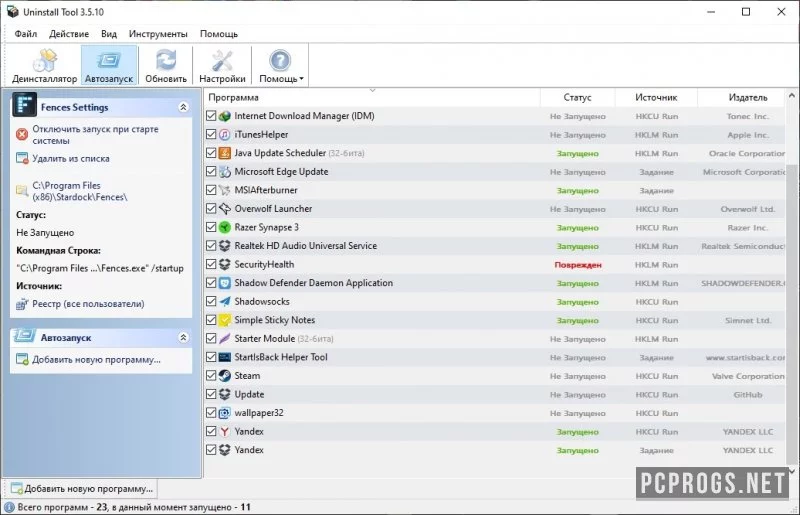Sort by the Статус column header
The image size is (800, 515).
click(578, 97)
